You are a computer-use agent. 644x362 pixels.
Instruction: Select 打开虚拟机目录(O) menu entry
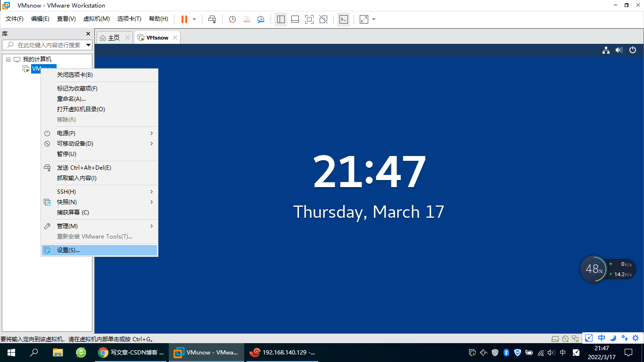point(99,109)
